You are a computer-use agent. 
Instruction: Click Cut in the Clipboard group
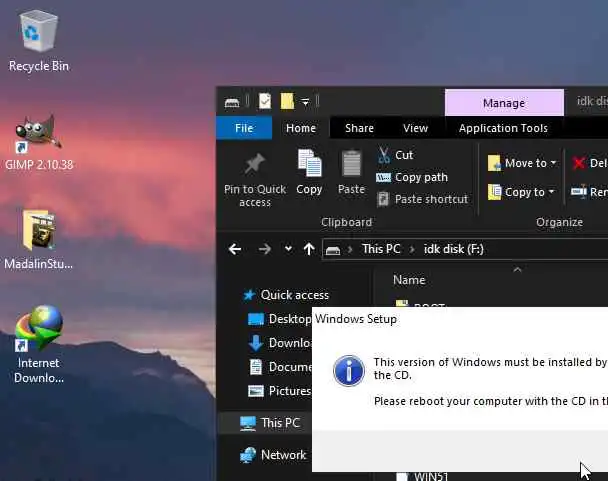[395, 155]
